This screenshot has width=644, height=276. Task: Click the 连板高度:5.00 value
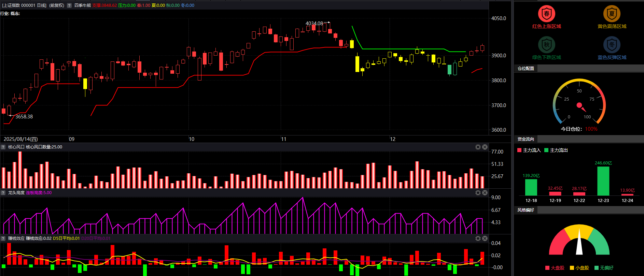(x=39, y=193)
